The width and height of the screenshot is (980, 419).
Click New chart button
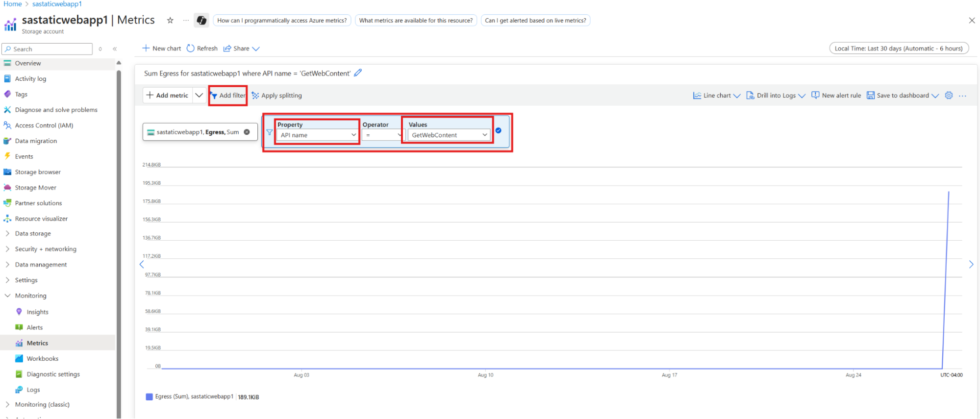click(161, 49)
